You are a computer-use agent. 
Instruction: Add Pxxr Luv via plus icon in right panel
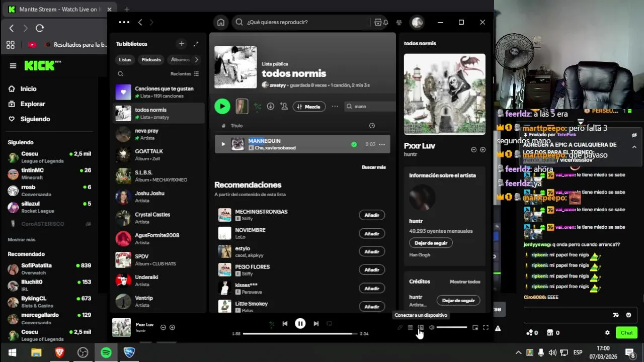point(482,150)
